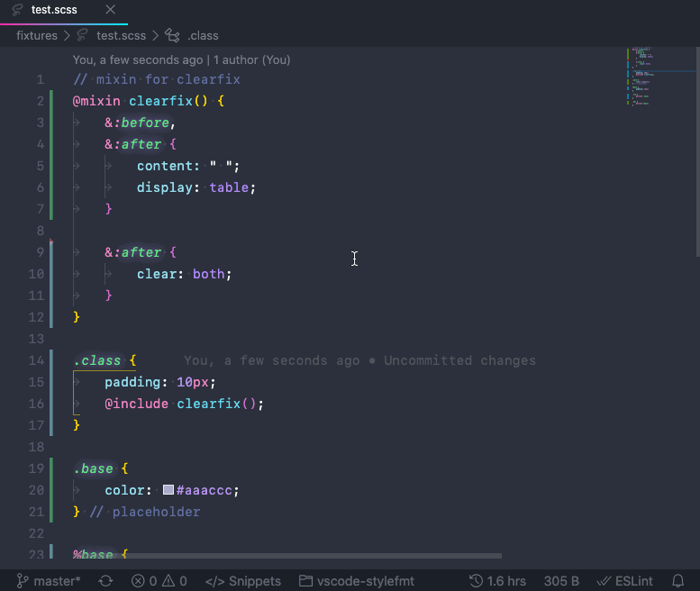This screenshot has width=700, height=591.
Task: Open the warnings count in status bar
Action: click(x=175, y=581)
